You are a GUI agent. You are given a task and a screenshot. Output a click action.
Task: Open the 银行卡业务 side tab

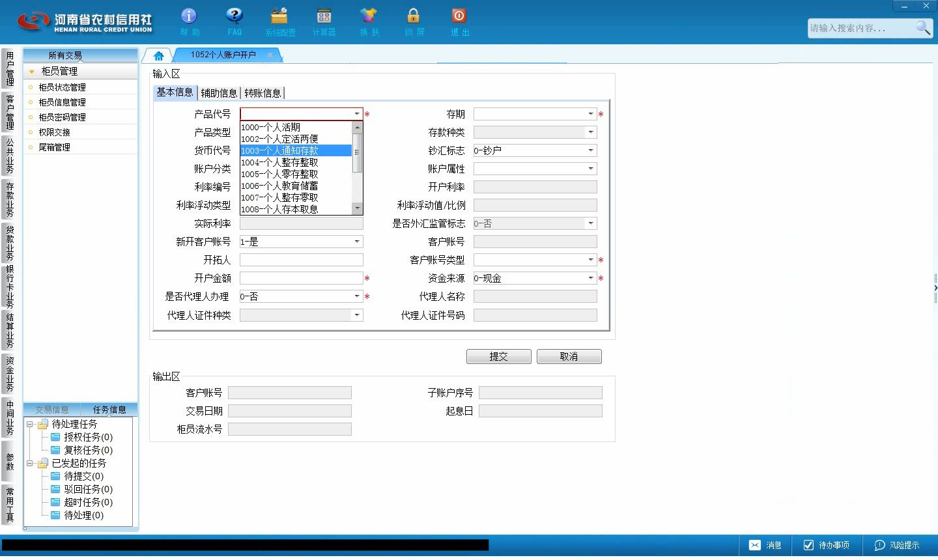tap(10, 287)
